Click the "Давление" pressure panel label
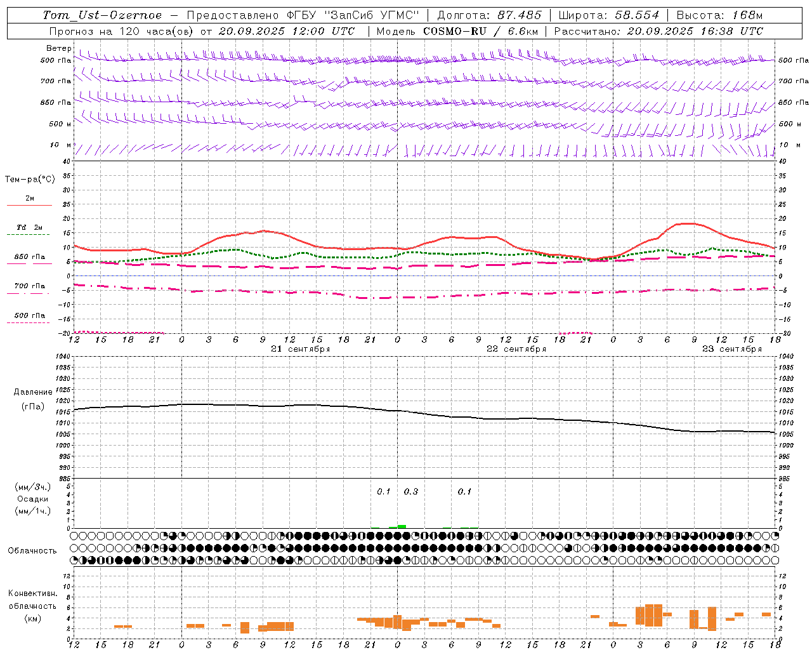The height and width of the screenshot is (650, 812). pos(33,392)
